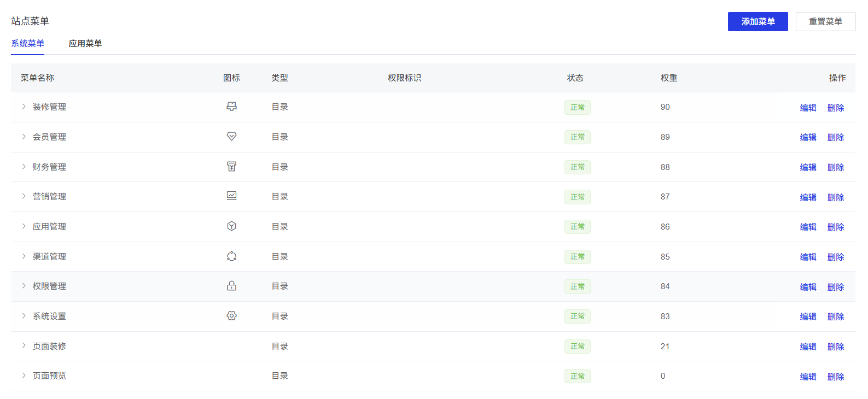The image size is (868, 399).
Task: Click the 财务管理 yen icon
Action: 231,167
